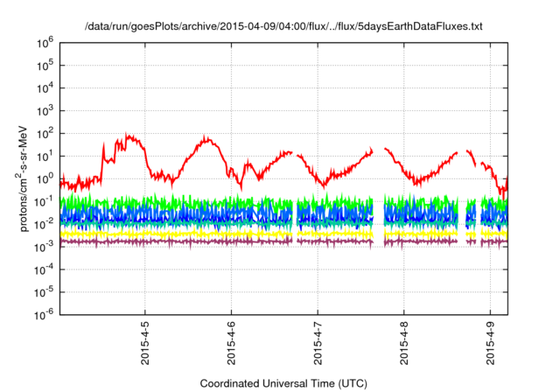
Task: Select the 10^-4 y-axis label
Action: [44, 269]
